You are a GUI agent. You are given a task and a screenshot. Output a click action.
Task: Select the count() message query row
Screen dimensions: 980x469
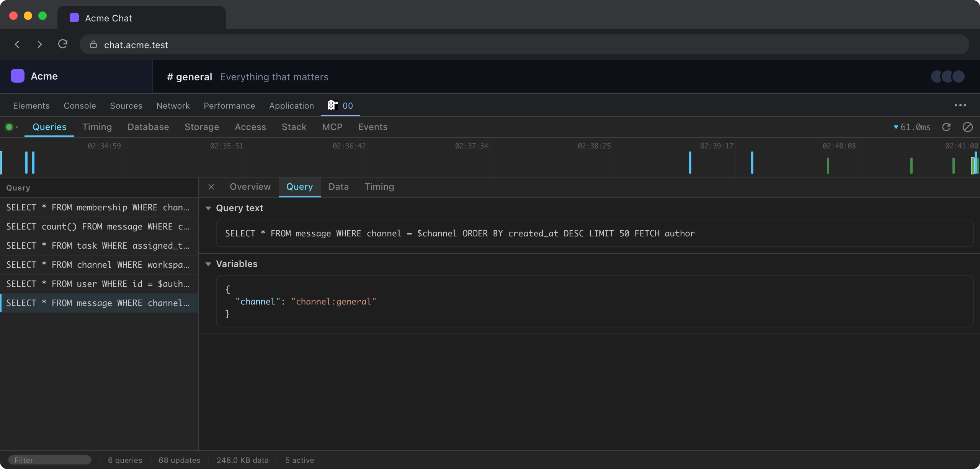(x=99, y=226)
